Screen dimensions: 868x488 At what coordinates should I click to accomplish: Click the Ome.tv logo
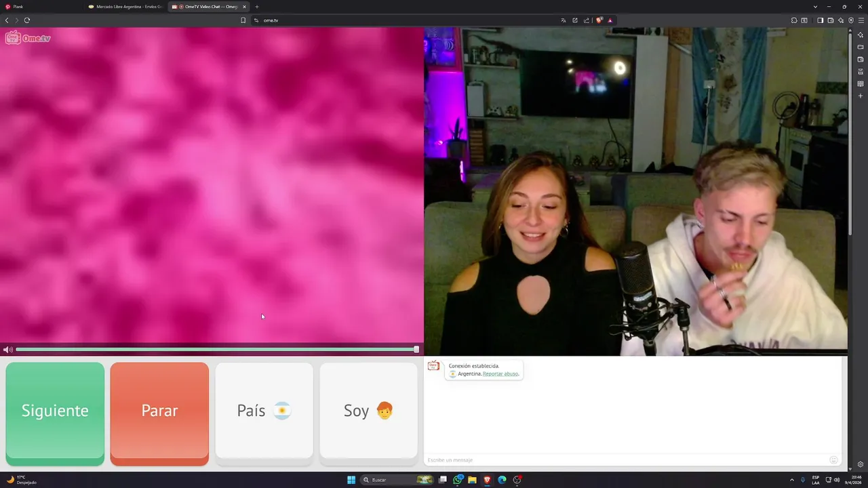point(28,38)
